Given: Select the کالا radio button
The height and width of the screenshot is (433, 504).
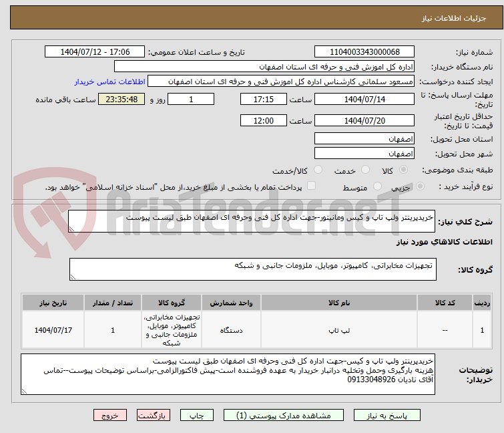Looking at the screenshot, I should (403, 170).
